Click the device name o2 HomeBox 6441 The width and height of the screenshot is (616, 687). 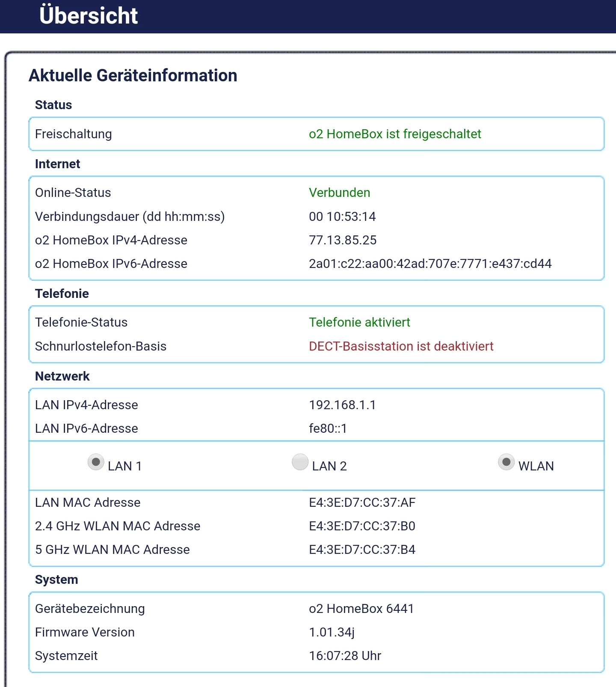pyautogui.click(x=361, y=609)
